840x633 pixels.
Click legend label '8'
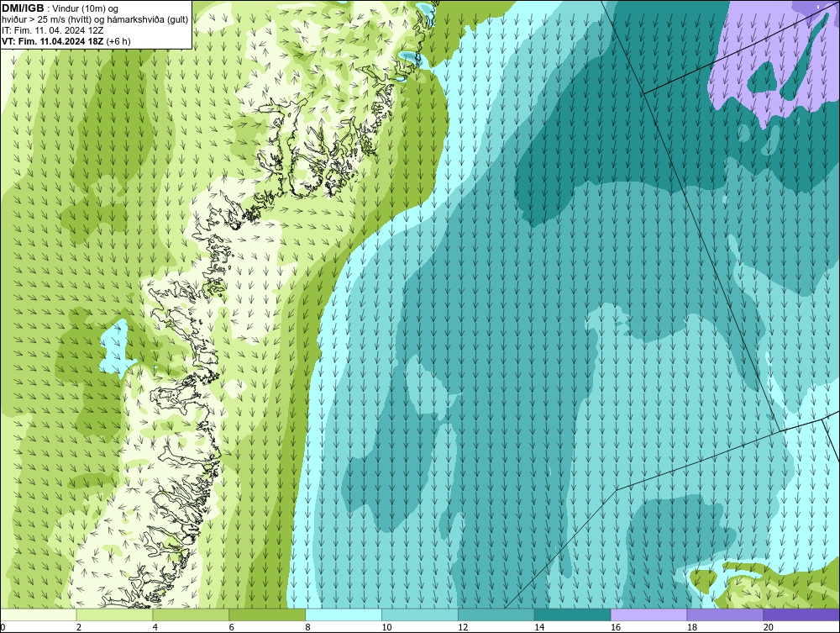(x=307, y=627)
